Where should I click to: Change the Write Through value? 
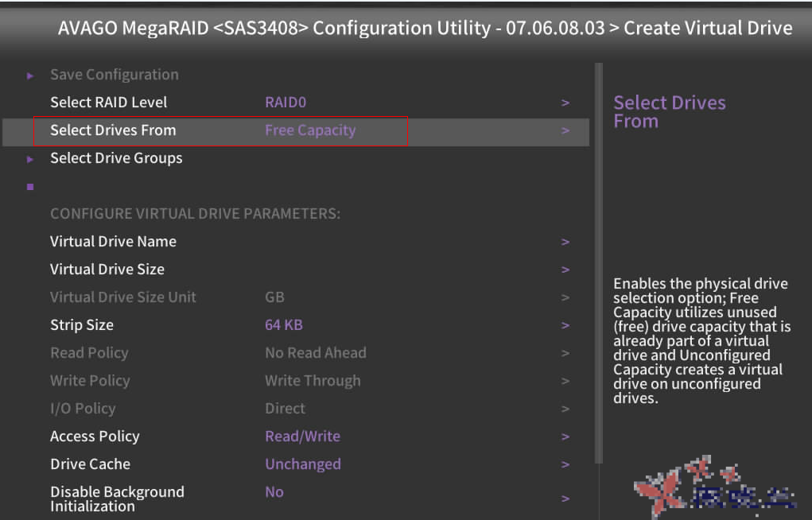(x=313, y=381)
